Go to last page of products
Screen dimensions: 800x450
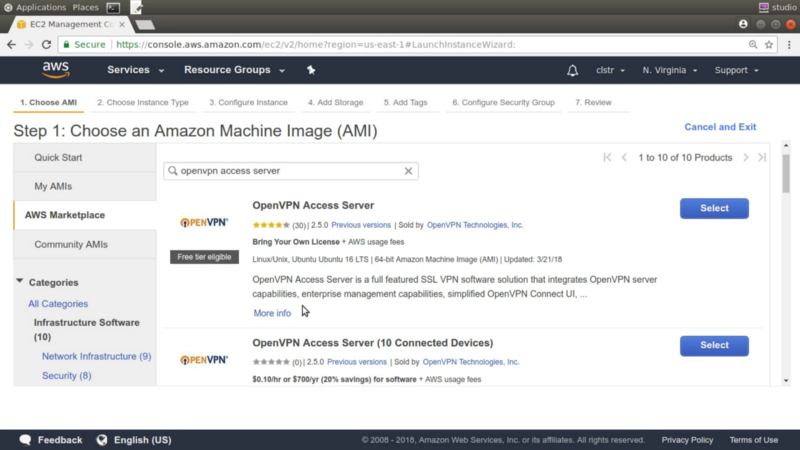762,157
